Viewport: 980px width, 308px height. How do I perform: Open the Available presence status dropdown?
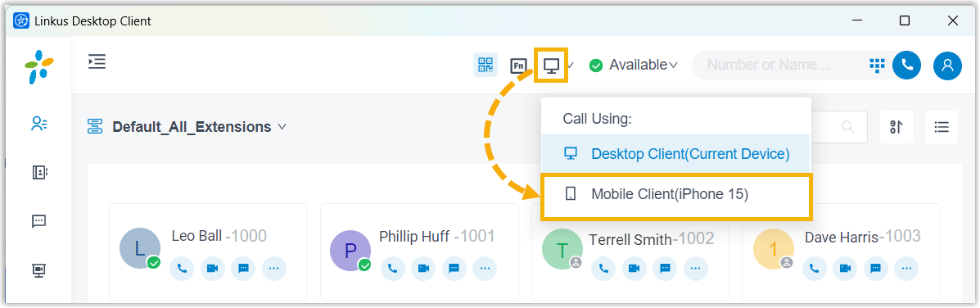pos(634,65)
